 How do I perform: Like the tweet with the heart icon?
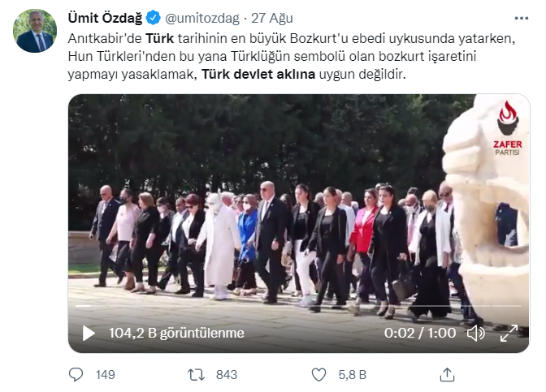pos(318,375)
